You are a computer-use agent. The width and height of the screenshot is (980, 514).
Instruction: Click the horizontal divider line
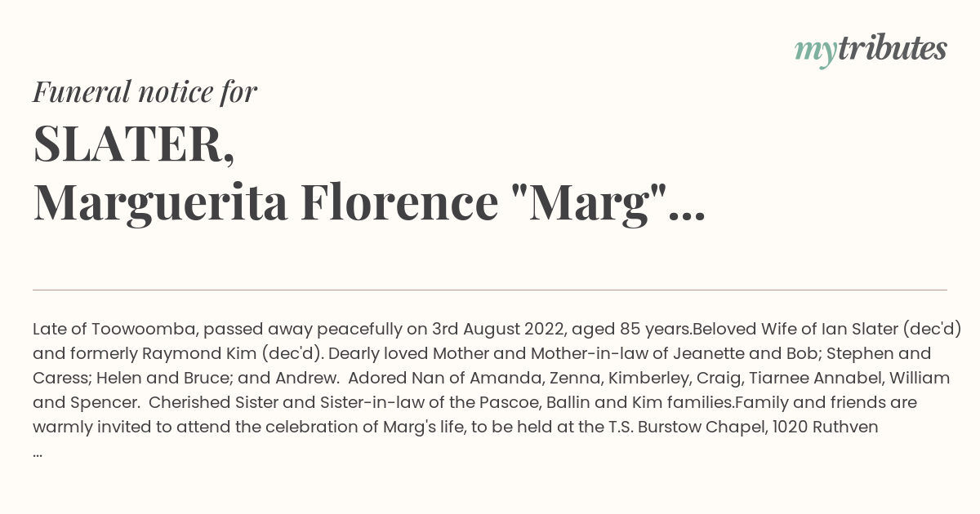click(x=490, y=290)
